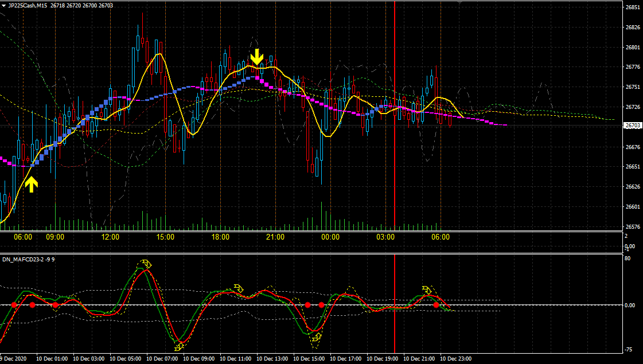Click the 21:00 time label
The image size is (643, 364).
coord(275,237)
